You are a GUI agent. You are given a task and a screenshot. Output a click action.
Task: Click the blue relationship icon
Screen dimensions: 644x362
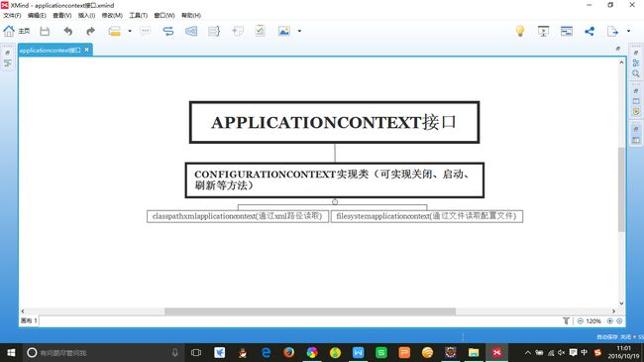tap(168, 31)
